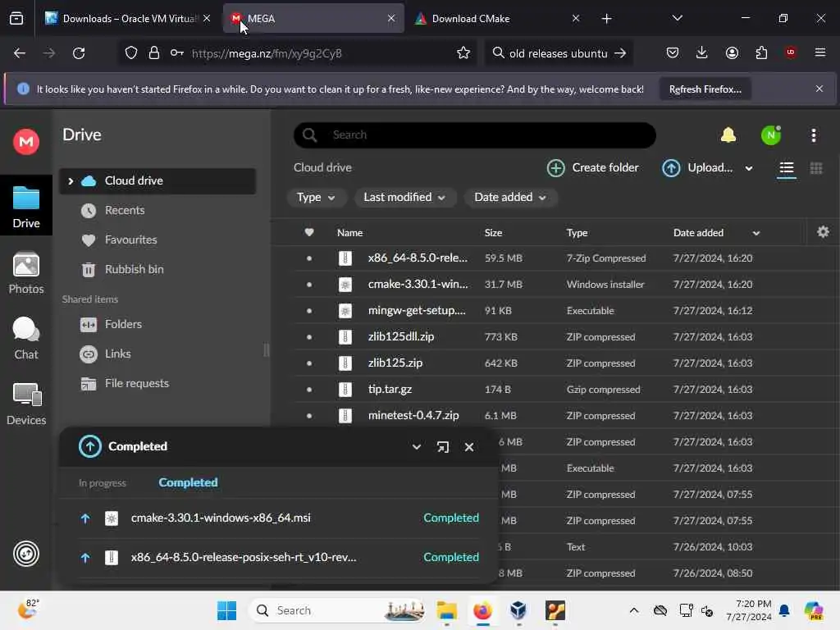
Task: Pop out the transfers panel
Action: tap(442, 447)
